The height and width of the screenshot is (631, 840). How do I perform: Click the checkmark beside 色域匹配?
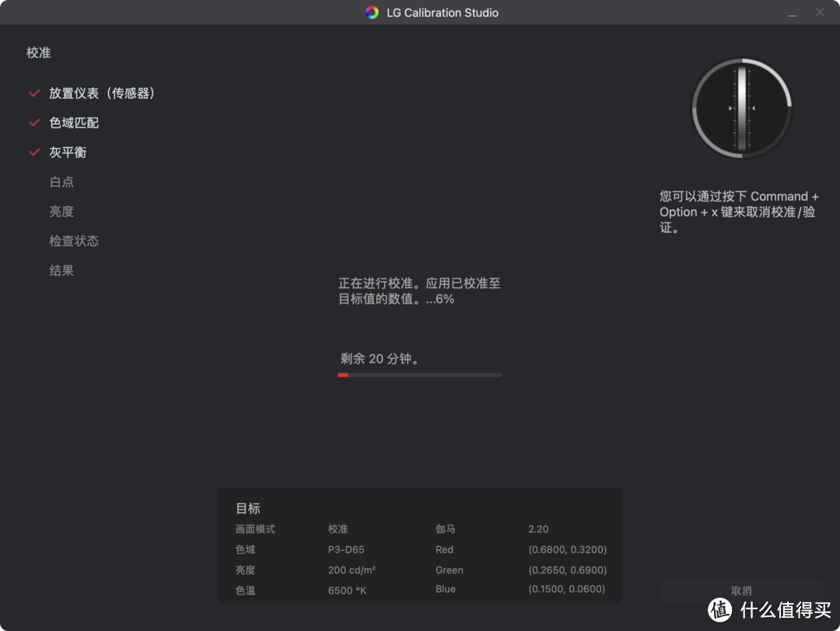point(34,123)
